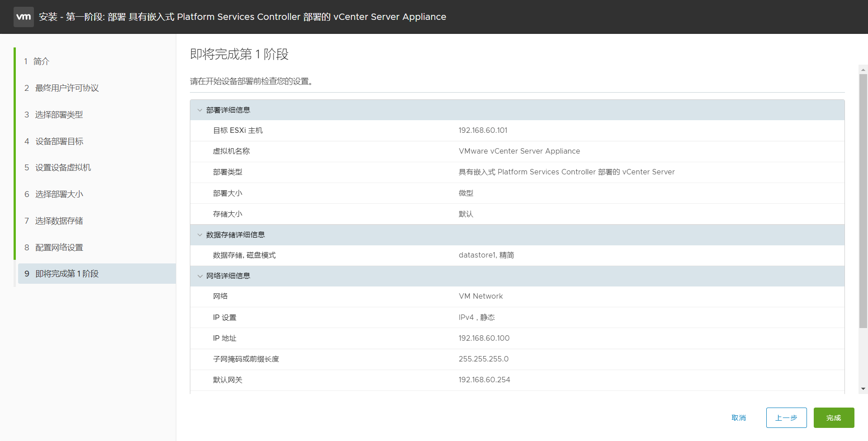Click the 网络 row label
This screenshot has height=441, width=868.
click(220, 296)
